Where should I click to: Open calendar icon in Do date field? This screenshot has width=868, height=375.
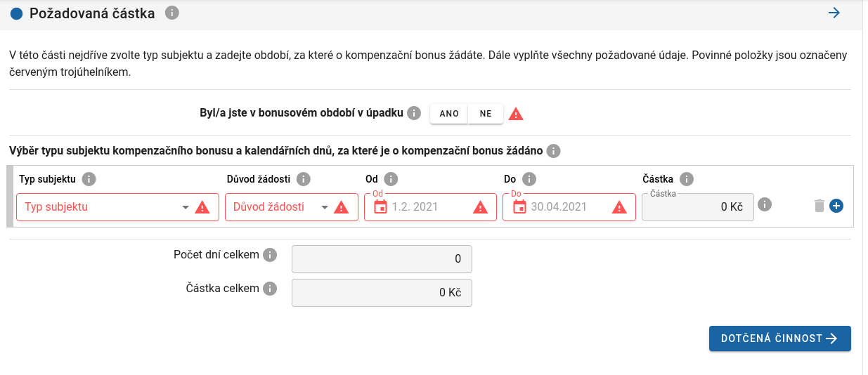point(519,207)
